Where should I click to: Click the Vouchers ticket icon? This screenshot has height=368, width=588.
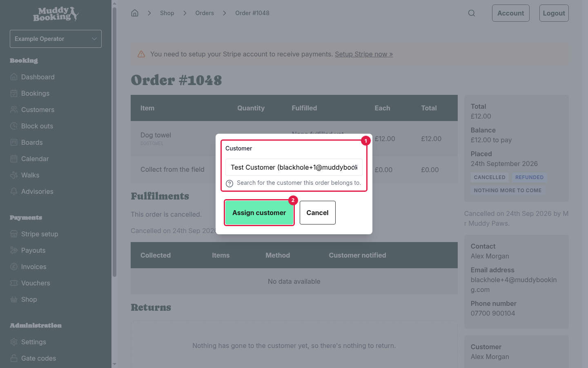click(14, 283)
